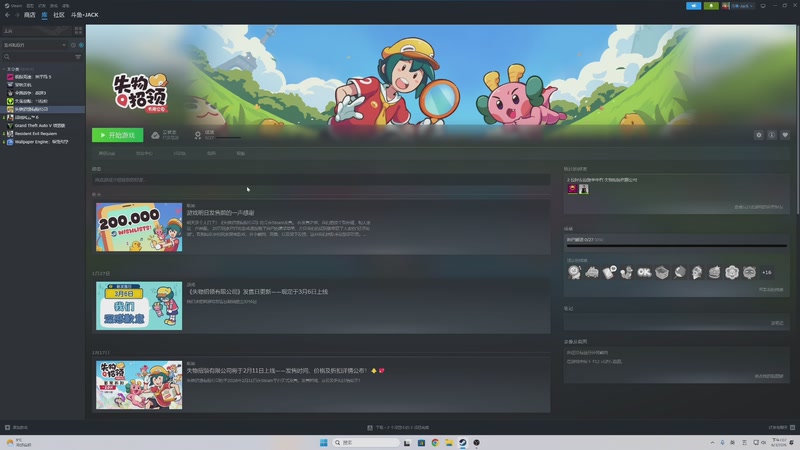Open game info circle icon

(x=772, y=135)
